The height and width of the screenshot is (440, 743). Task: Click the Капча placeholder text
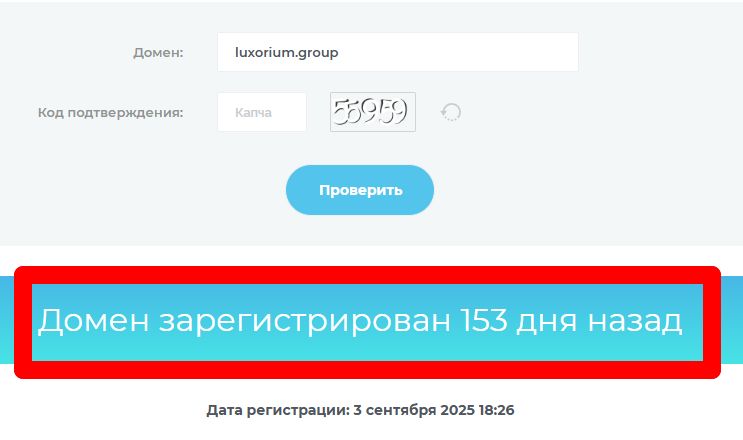coord(254,113)
